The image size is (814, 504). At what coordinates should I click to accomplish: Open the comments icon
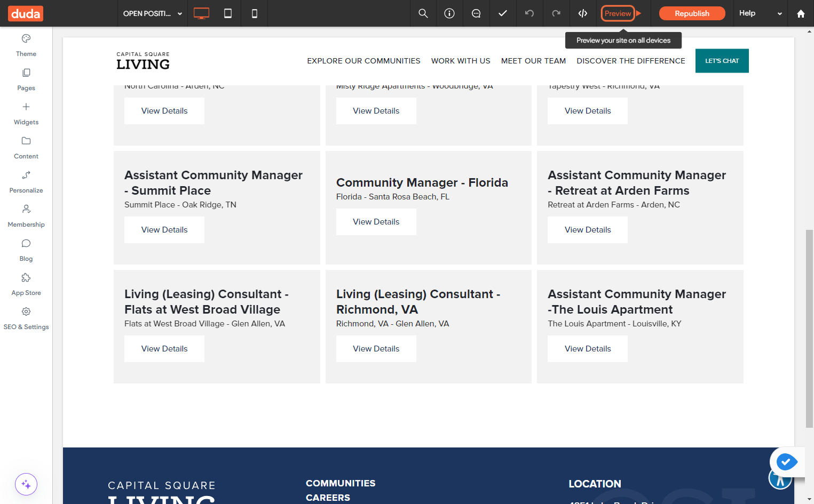[x=476, y=13]
